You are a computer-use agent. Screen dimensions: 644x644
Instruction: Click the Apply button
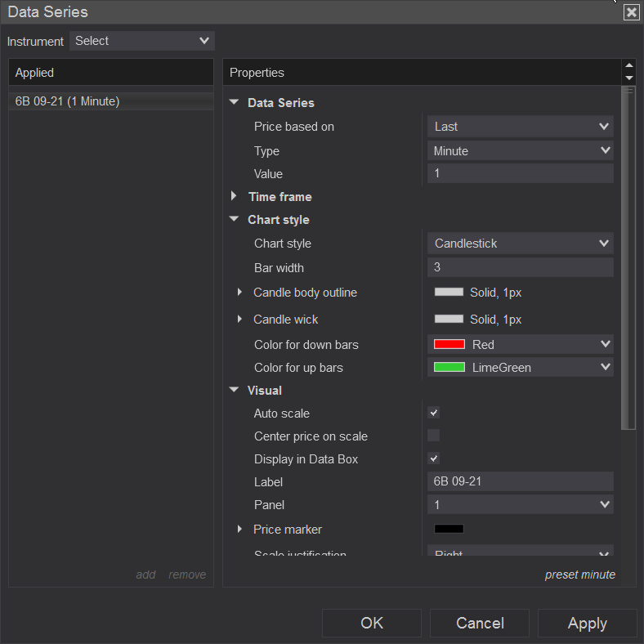(x=587, y=624)
